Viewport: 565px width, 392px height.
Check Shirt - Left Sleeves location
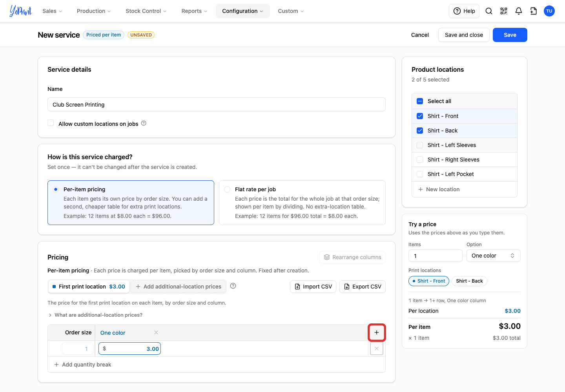tap(420, 145)
